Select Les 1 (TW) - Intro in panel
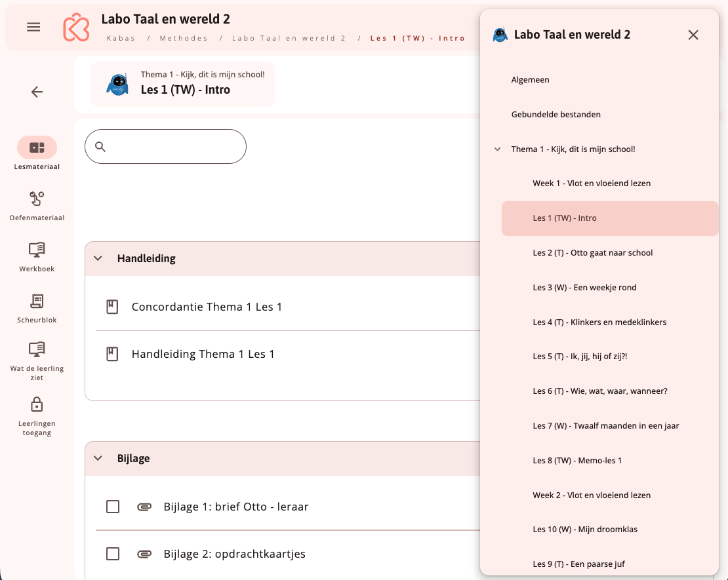Screen dimensions: 728x580 [x=609, y=218]
